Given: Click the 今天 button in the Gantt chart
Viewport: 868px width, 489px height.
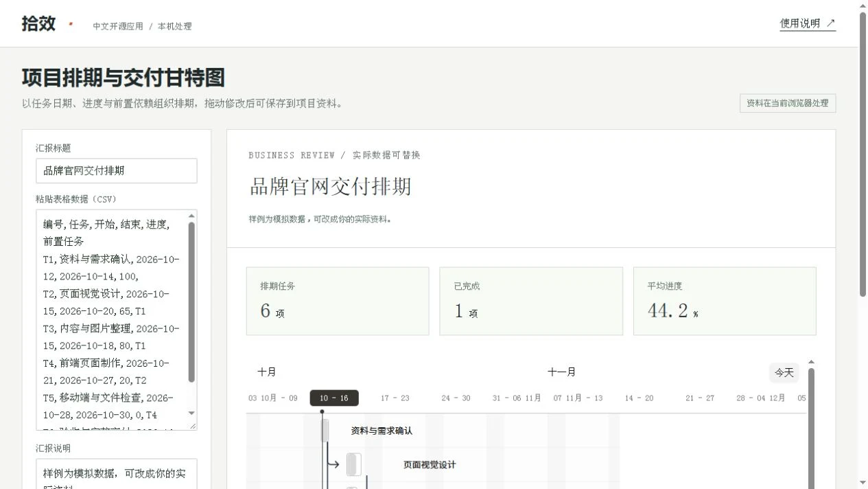Looking at the screenshot, I should click(x=784, y=373).
